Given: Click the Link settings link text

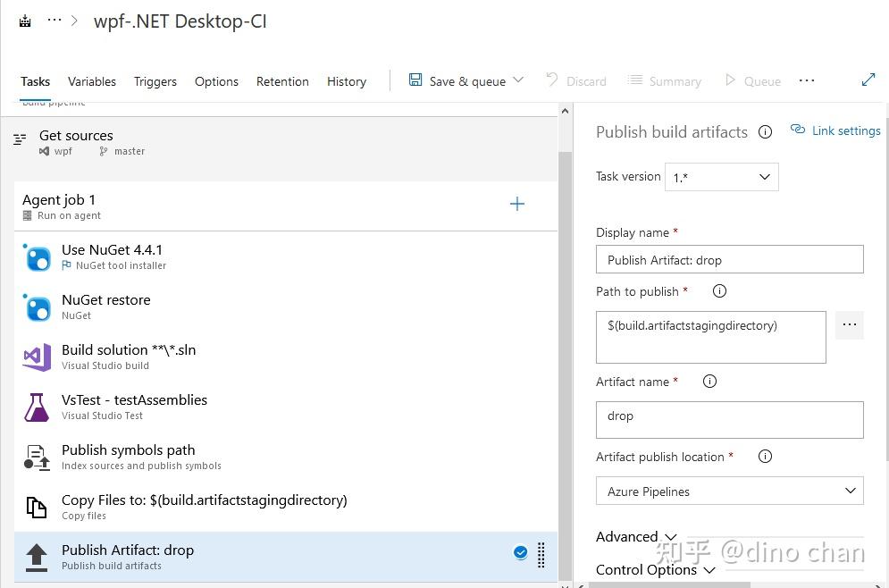Looking at the screenshot, I should pyautogui.click(x=846, y=130).
